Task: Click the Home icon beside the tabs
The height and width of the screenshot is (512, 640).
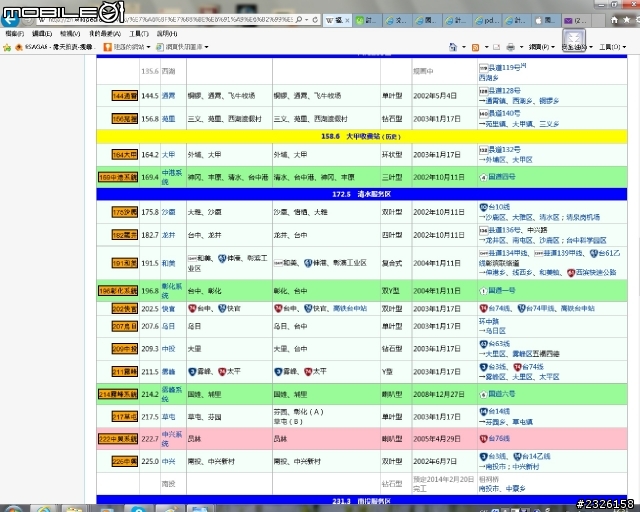Action: [614, 20]
